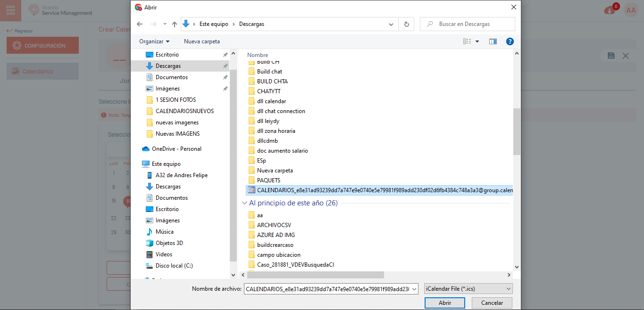Select OneDrive - Personal in sidebar
644x310 pixels.
click(176, 149)
